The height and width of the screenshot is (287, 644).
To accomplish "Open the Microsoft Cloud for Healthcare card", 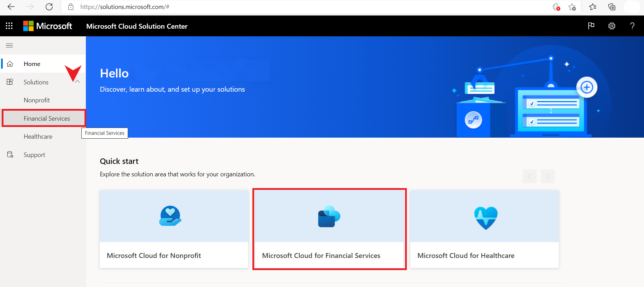I will point(484,229).
